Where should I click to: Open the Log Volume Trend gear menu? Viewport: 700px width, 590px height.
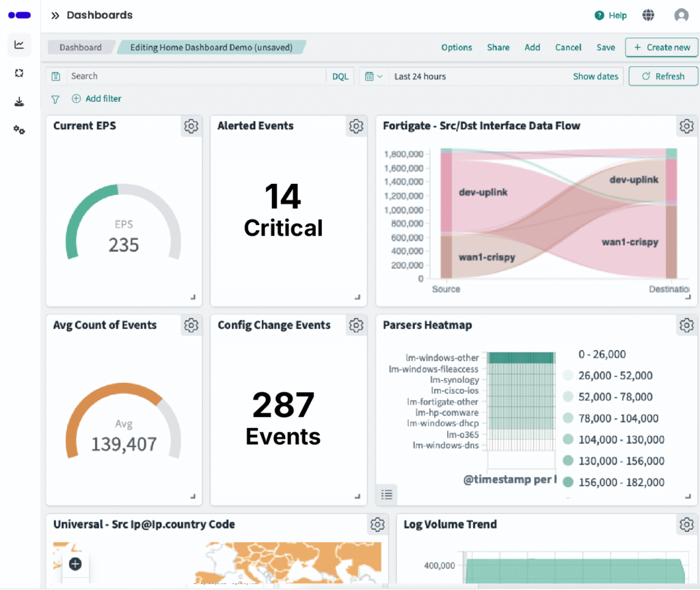[686, 524]
